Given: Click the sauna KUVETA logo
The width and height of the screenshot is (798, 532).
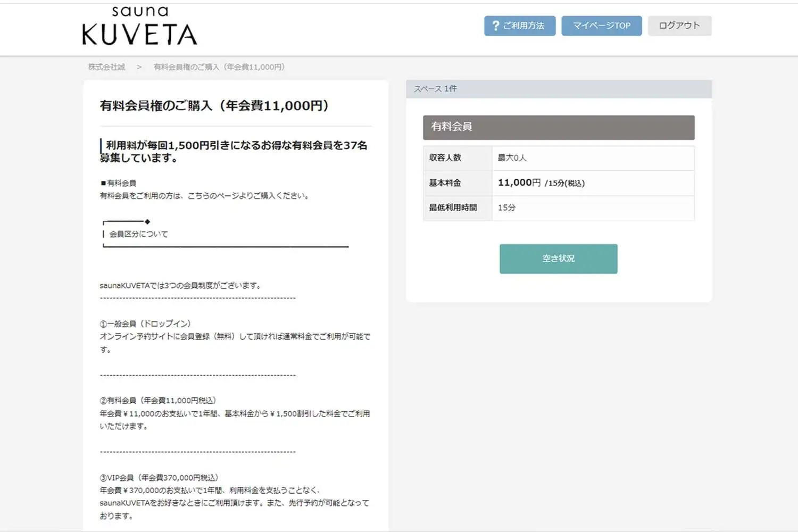Looking at the screenshot, I should (x=139, y=26).
